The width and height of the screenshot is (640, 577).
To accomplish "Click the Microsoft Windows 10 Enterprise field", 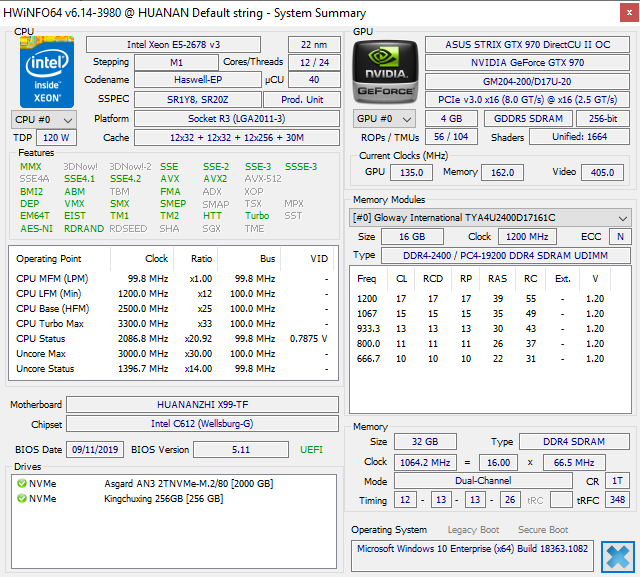I will 472,556.
